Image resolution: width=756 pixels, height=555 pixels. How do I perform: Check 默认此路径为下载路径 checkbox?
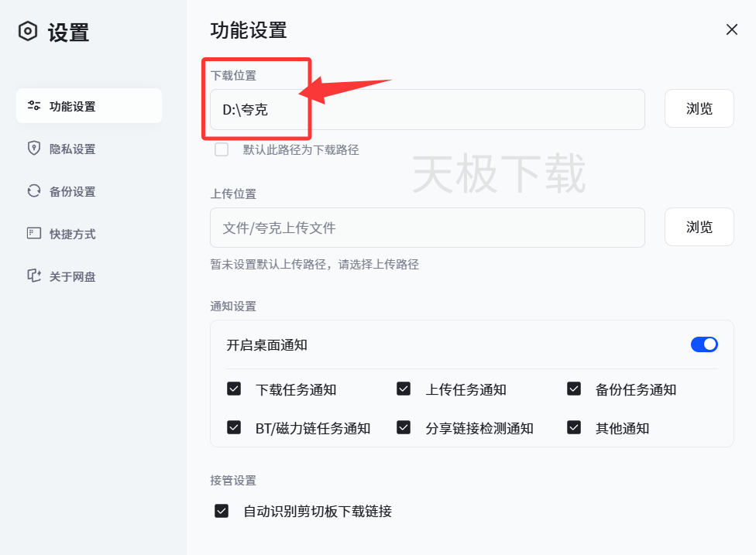point(222,150)
